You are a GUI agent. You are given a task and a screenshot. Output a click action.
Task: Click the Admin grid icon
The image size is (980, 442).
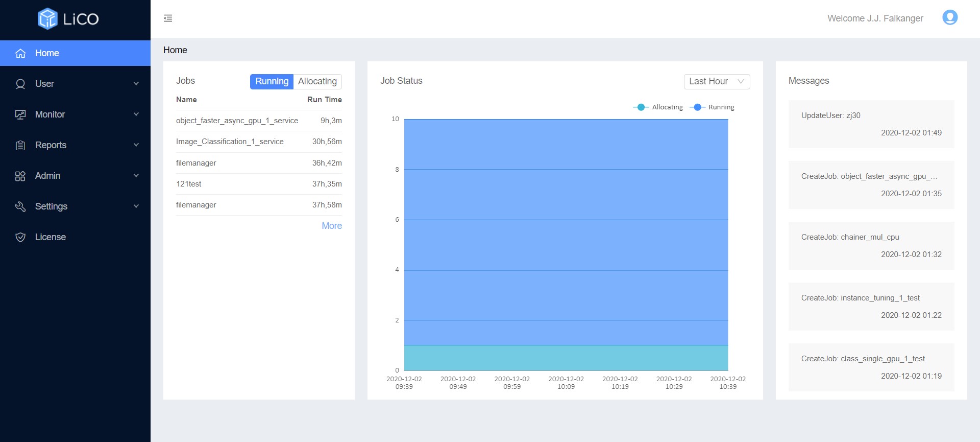(x=20, y=176)
